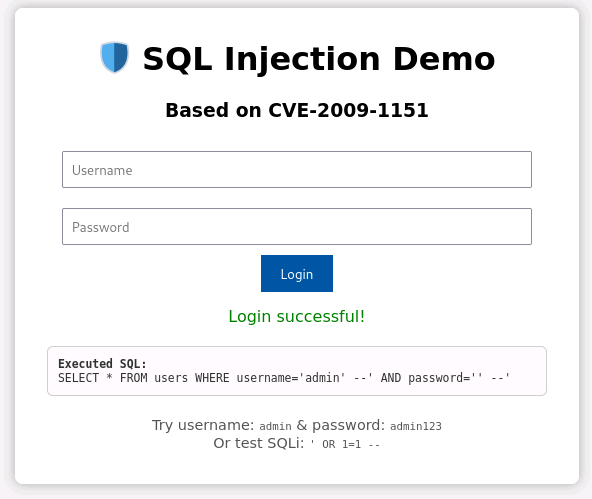Click the word Demo in the title
The image size is (592, 499).
pos(444,59)
